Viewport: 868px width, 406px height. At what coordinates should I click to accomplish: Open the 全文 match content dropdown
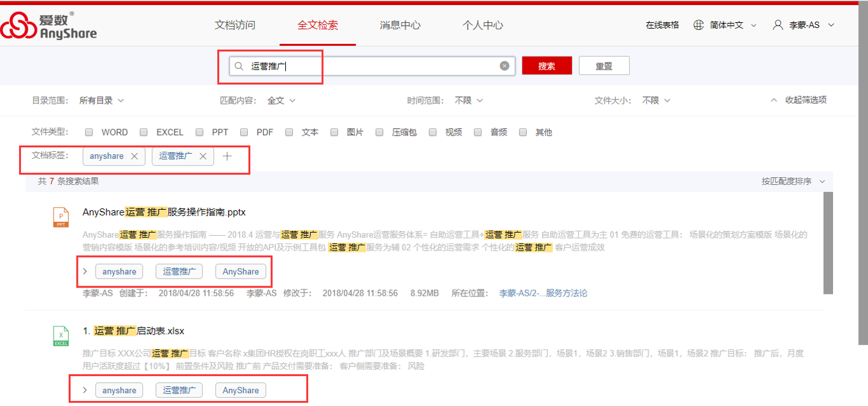281,101
